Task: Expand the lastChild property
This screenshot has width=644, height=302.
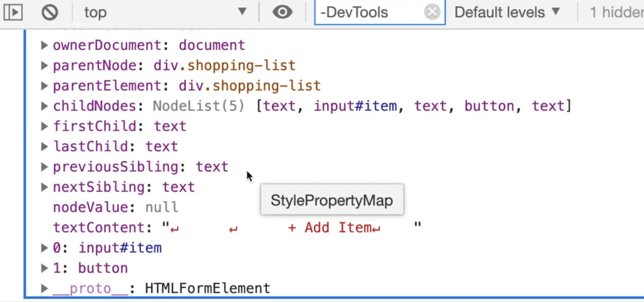Action: pos(45,147)
